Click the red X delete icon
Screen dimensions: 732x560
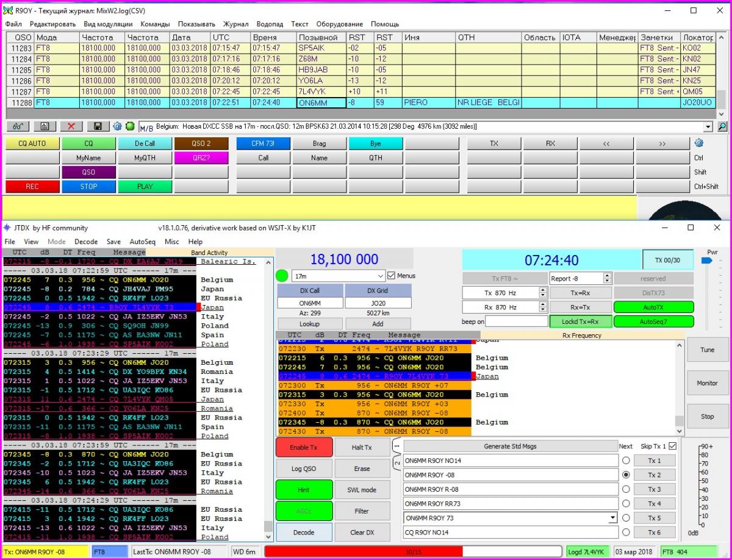coord(71,126)
